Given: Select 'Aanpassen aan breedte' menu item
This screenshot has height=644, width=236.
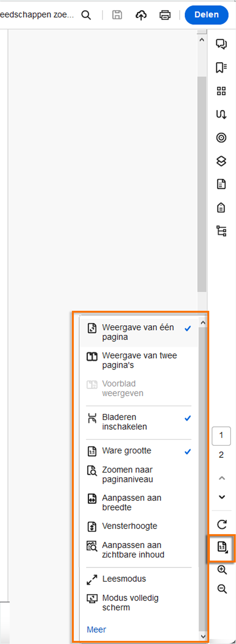Looking at the screenshot, I should click(x=132, y=502).
